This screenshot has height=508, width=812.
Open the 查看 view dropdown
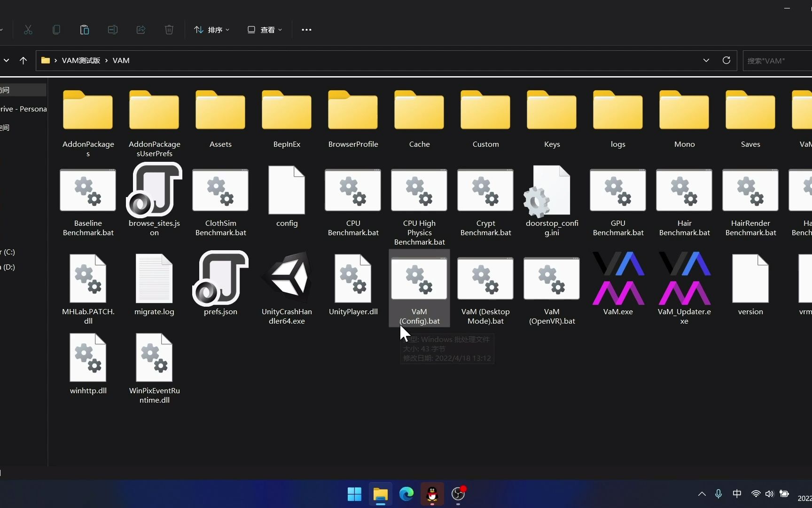(x=265, y=30)
